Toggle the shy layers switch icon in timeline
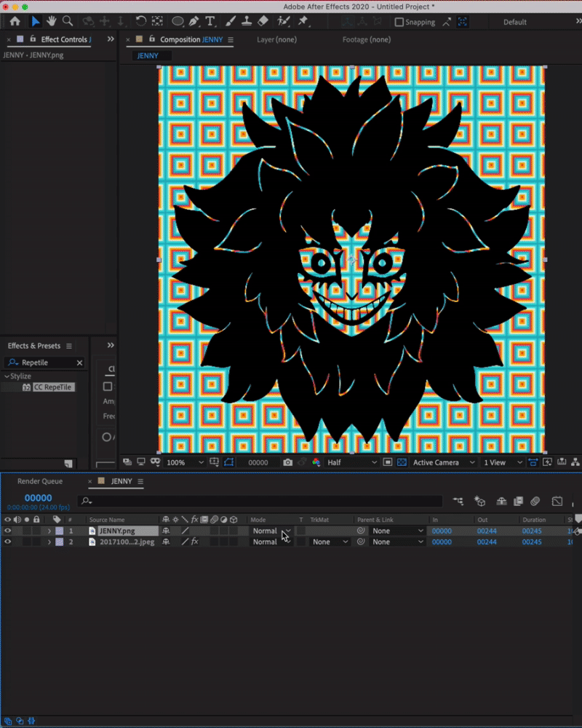The height and width of the screenshot is (728, 582). click(x=501, y=502)
